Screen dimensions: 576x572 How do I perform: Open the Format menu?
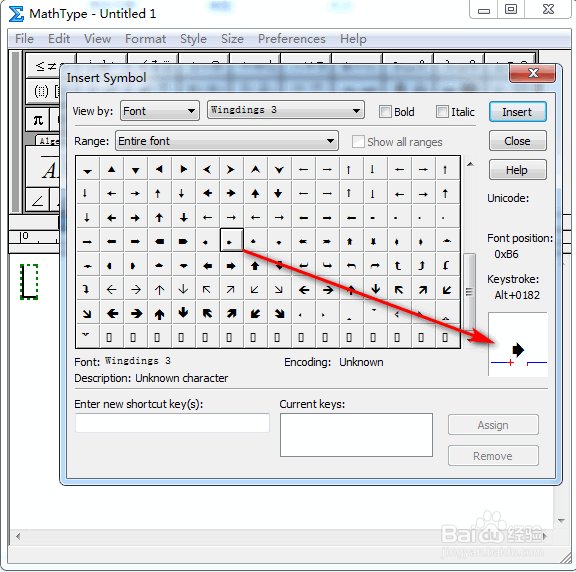tap(145, 39)
